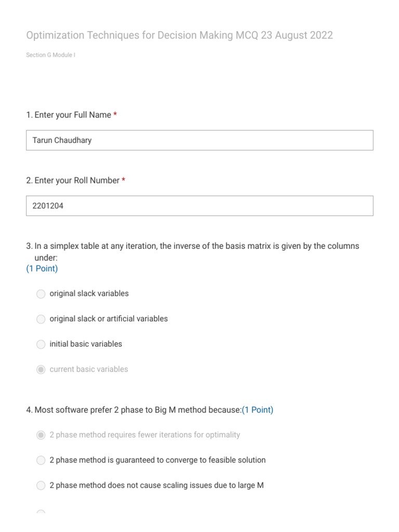Image resolution: width=399 pixels, height=532 pixels.
Task: Click the partially visible last radio button
Action: [41, 511]
